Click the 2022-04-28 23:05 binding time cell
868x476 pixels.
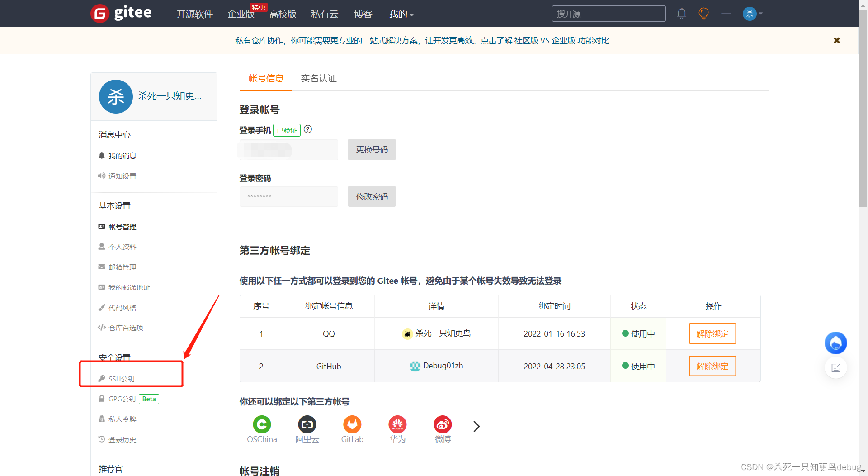[554, 366]
